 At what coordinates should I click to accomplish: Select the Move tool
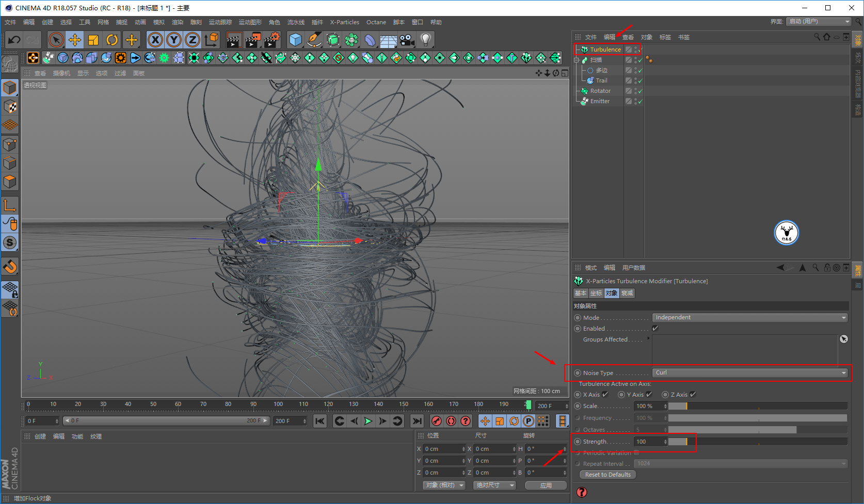[75, 40]
